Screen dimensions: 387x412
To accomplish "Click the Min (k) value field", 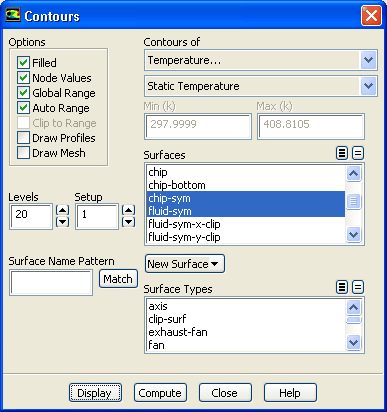I will tap(198, 126).
